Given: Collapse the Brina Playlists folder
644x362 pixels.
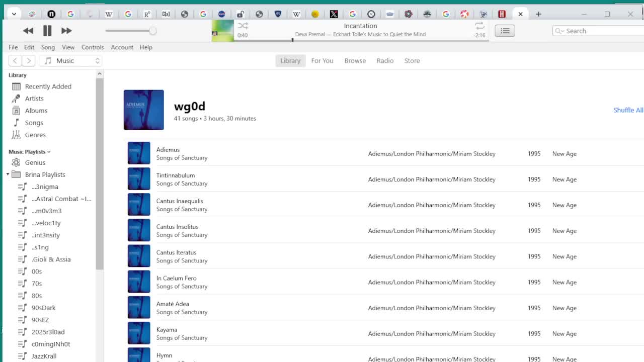Looking at the screenshot, I should [8, 174].
